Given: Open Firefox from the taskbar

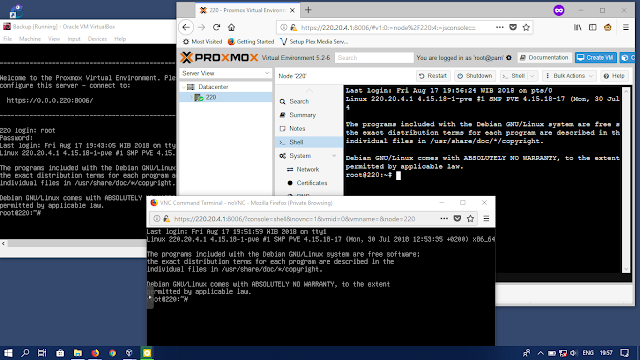Looking at the screenshot, I should coord(95,353).
